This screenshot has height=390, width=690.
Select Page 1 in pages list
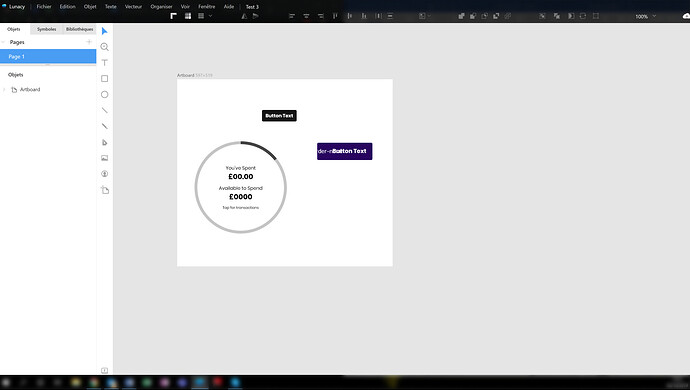(48, 56)
